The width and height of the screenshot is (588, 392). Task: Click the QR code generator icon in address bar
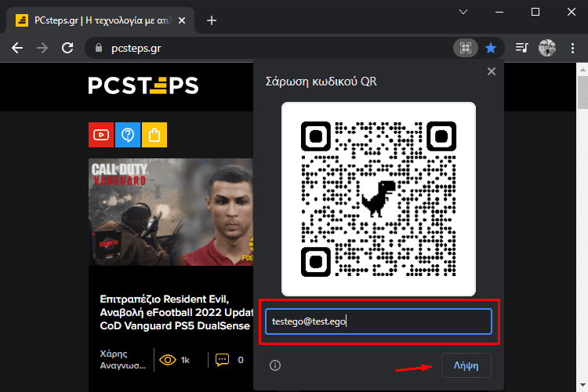click(x=466, y=48)
